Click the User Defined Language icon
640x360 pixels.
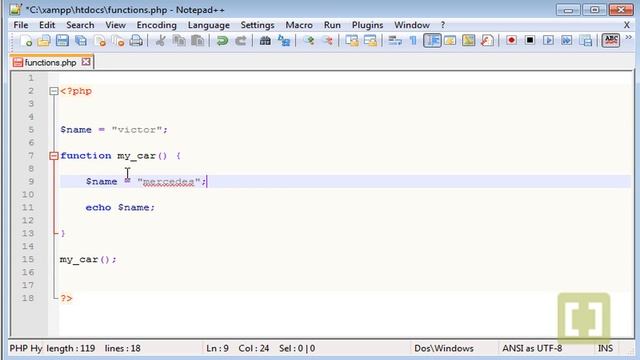click(450, 40)
